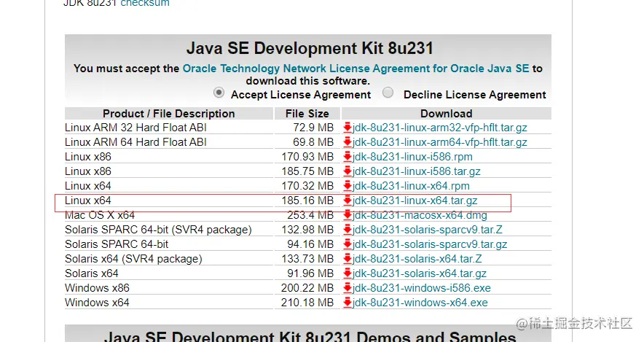Click download arrow icon for linux-x64.tar.gz
The image size is (644, 342).
click(347, 201)
